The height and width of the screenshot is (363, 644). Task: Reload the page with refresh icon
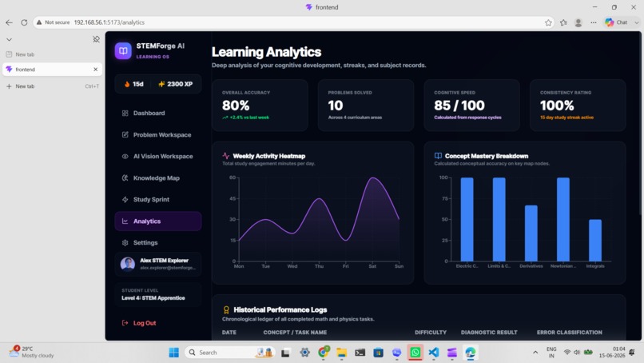click(24, 22)
